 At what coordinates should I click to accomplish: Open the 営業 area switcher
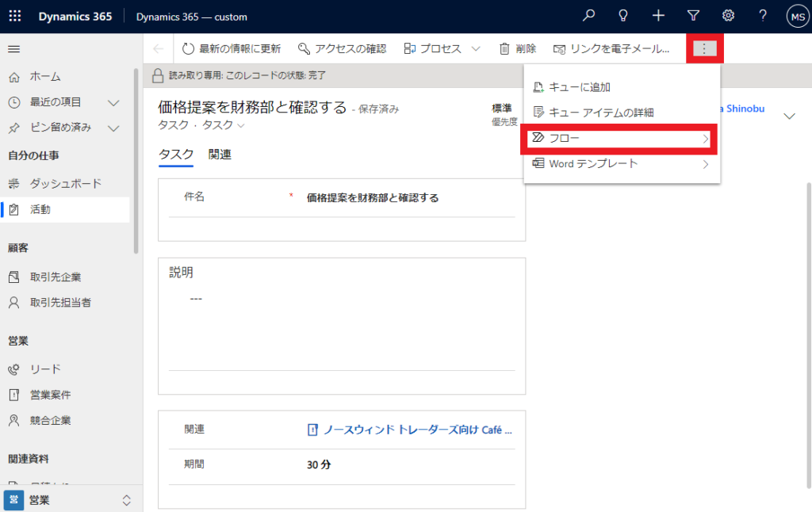71,500
